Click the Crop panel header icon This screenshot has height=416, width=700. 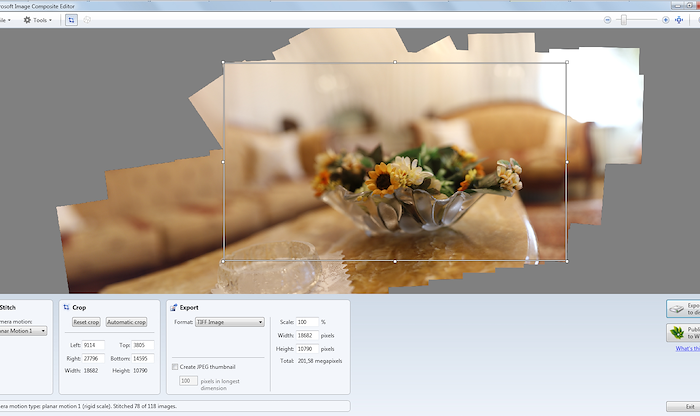[67, 307]
